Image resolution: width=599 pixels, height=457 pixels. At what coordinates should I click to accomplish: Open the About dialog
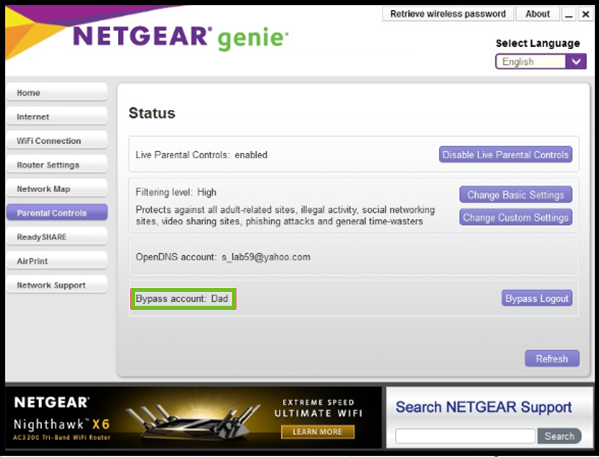pyautogui.click(x=537, y=14)
